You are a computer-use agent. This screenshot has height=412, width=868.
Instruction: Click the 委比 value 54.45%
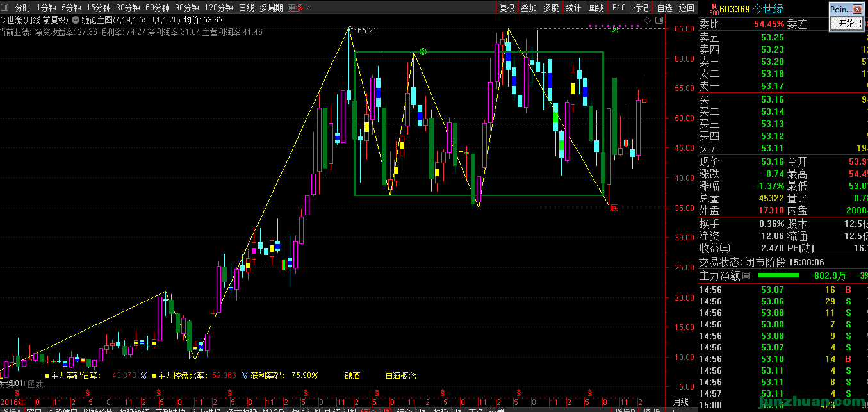click(x=768, y=24)
